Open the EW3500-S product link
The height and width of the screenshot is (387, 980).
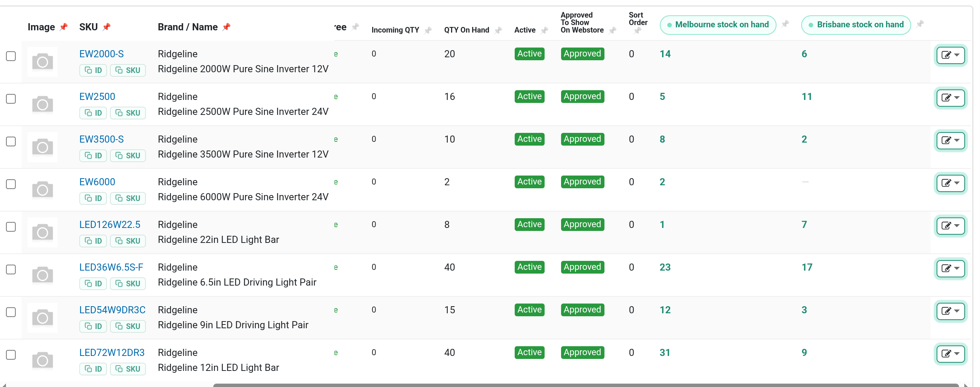click(102, 139)
